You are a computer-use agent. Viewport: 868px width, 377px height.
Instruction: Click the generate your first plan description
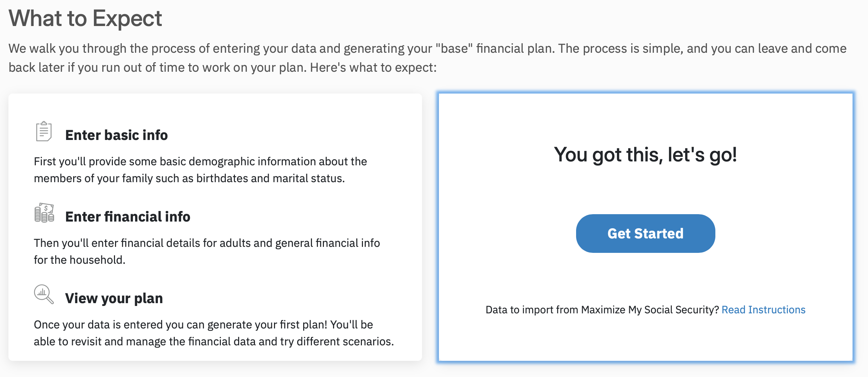pos(214,333)
